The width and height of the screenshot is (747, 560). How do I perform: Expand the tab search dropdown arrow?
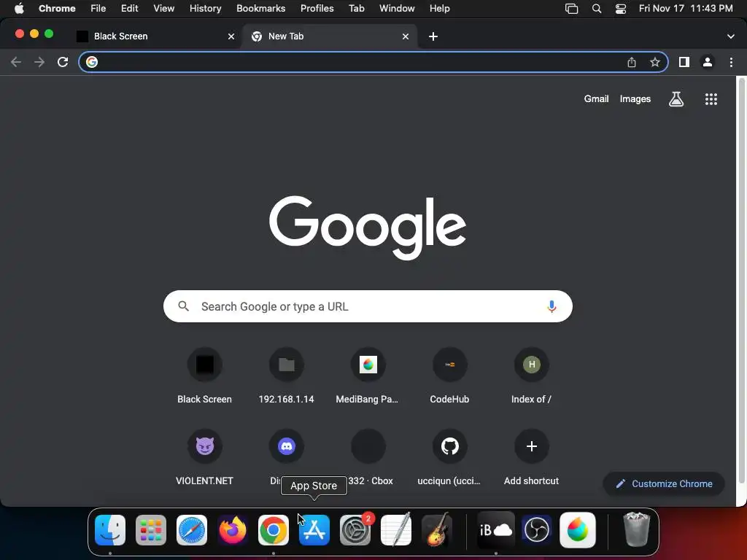pos(731,36)
